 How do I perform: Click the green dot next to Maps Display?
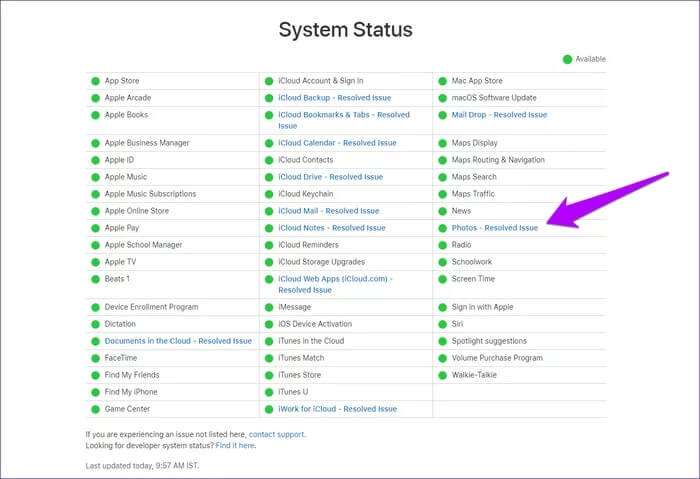tap(442, 143)
